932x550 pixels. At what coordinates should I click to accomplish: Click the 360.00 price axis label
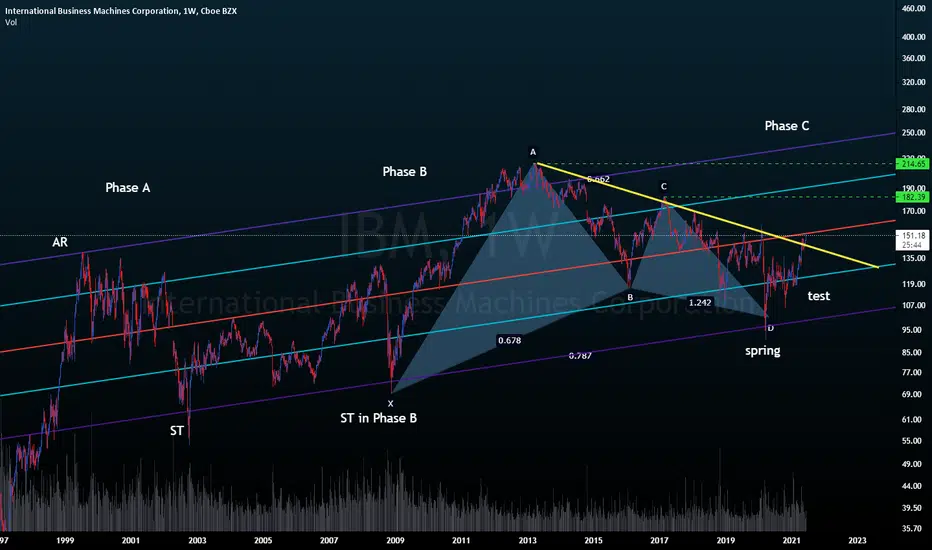click(914, 58)
